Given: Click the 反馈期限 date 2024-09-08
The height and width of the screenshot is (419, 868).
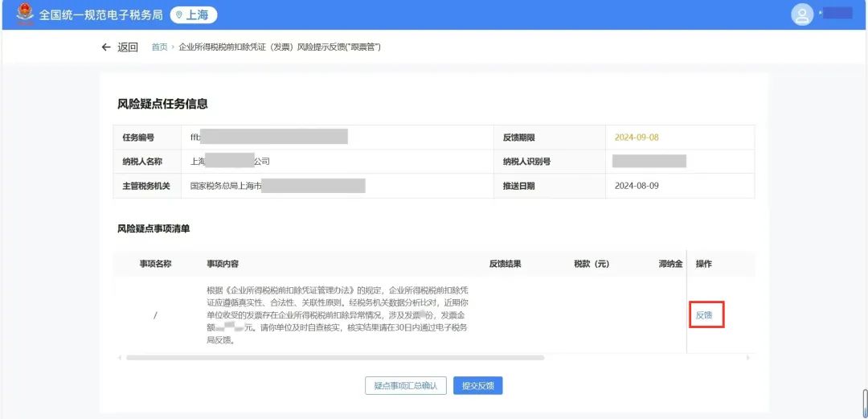Looking at the screenshot, I should point(637,138).
